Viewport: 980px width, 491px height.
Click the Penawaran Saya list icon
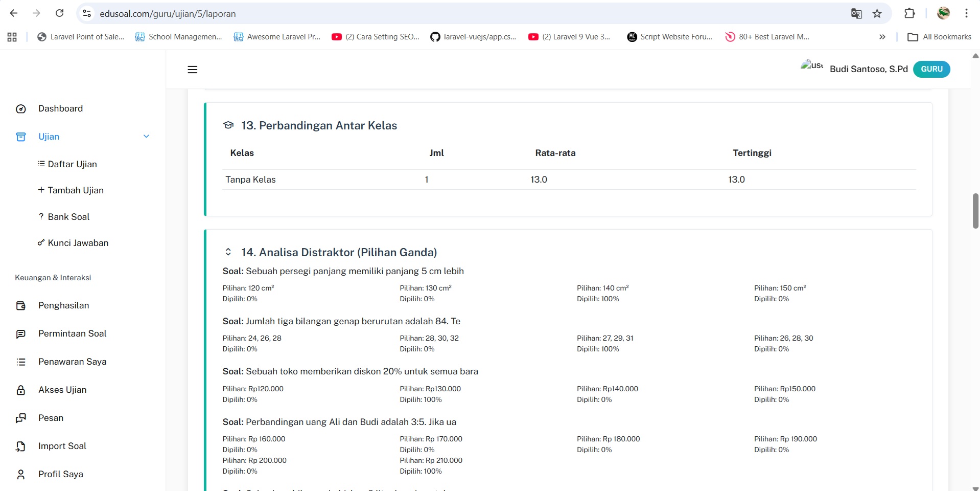tap(21, 362)
